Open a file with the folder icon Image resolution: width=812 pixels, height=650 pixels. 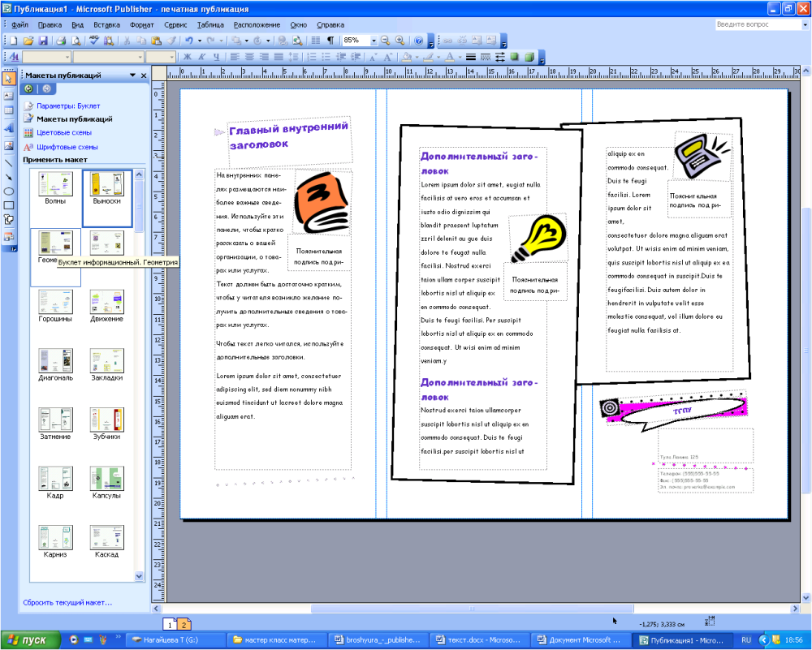pos(28,41)
